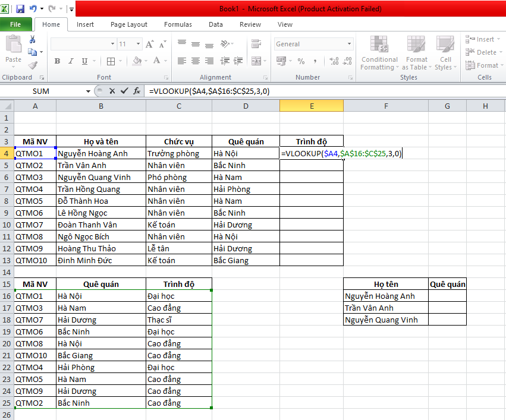Switch to the Formulas ribbon tab
Image resolution: width=506 pixels, height=420 pixels.
(178, 24)
